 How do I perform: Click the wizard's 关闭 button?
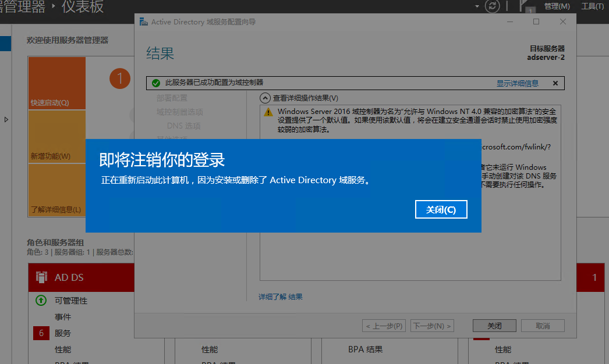(x=494, y=326)
